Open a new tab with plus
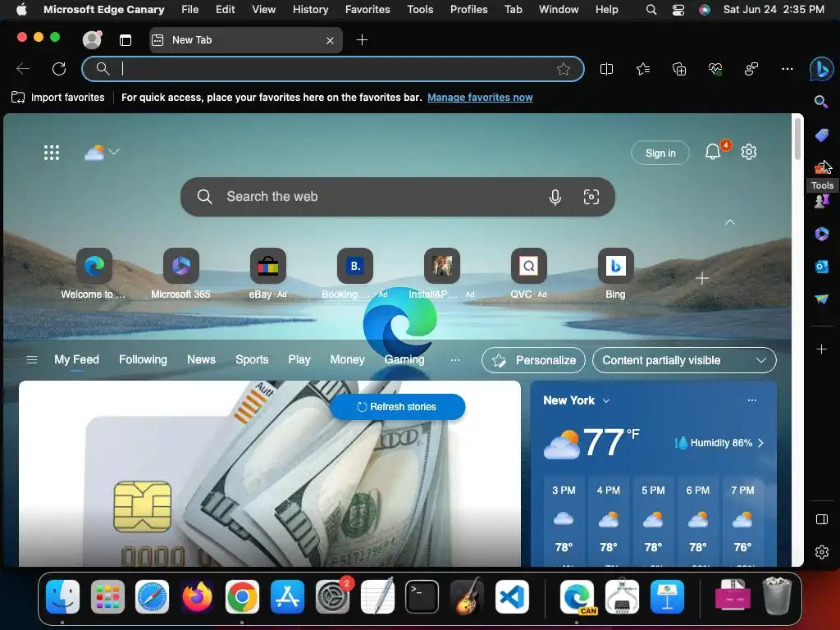840x630 pixels. point(362,40)
